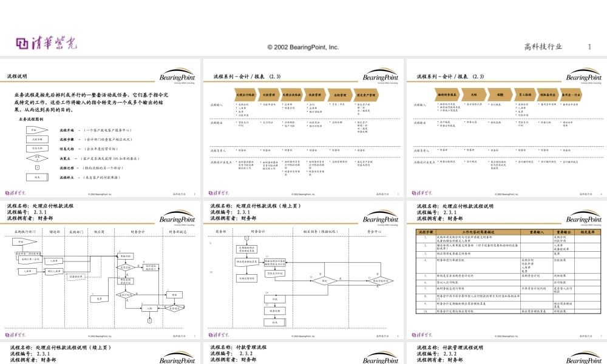Screen dimensions: 607x364
Task: Click BearingPoint logo on 流程说明 slide
Action: (x=177, y=76)
